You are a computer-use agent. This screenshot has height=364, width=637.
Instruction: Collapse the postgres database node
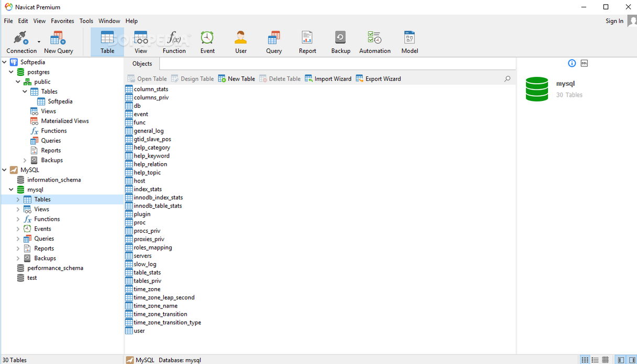click(x=11, y=72)
